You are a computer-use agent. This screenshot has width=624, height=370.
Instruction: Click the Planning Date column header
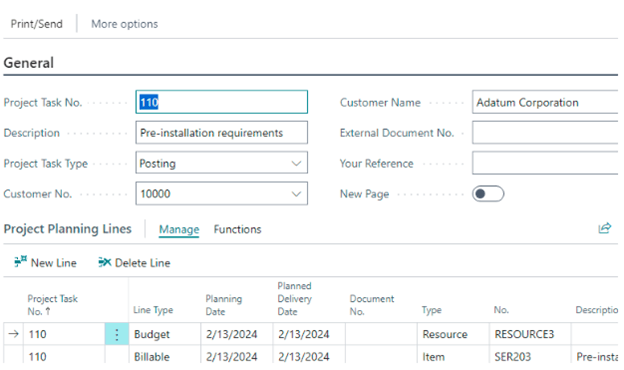(x=224, y=305)
